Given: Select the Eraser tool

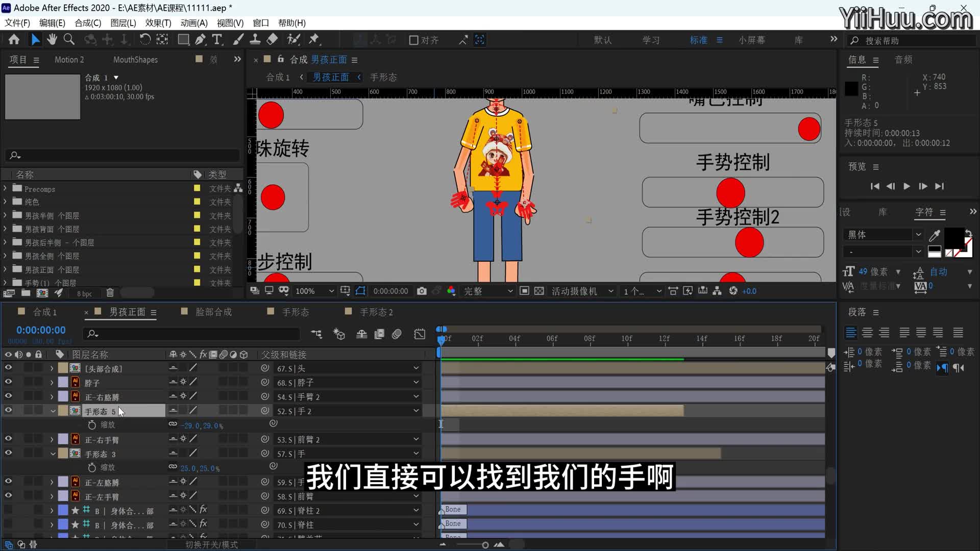Looking at the screenshot, I should click(273, 39).
